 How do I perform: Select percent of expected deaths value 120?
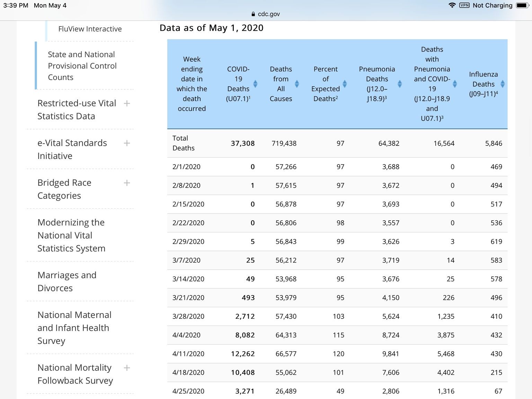(339, 354)
